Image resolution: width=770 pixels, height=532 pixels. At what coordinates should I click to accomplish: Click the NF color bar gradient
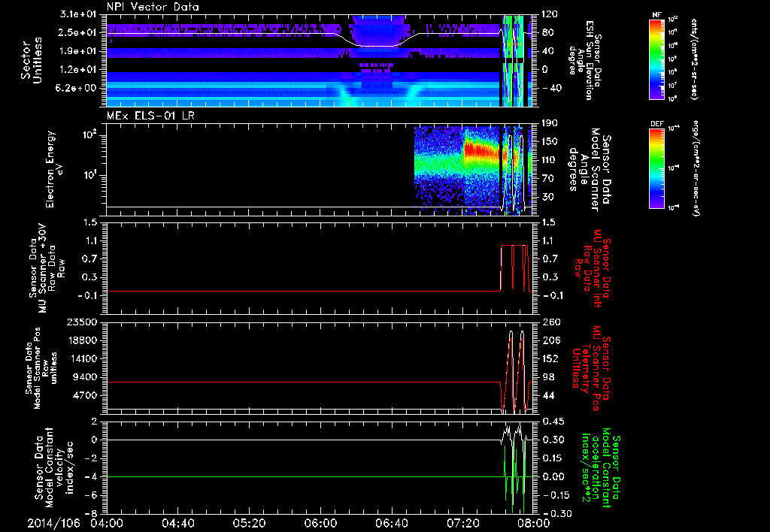(x=657, y=59)
